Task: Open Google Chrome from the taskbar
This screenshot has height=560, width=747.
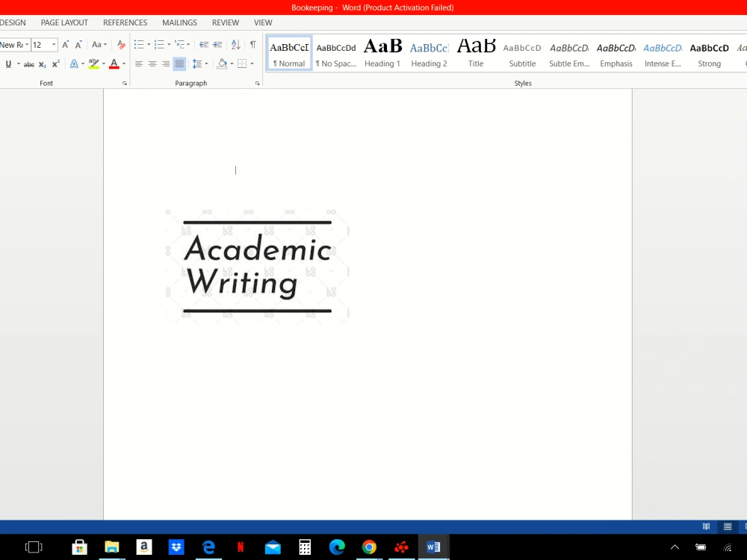Action: 369,547
